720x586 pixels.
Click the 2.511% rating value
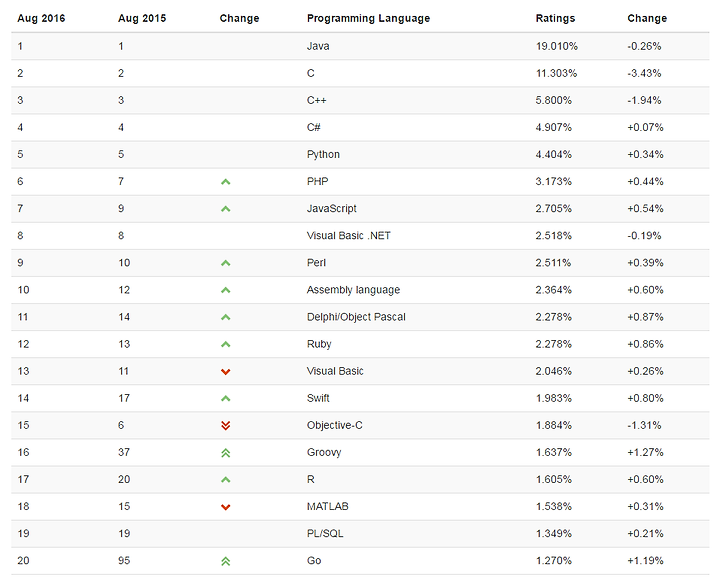point(553,263)
